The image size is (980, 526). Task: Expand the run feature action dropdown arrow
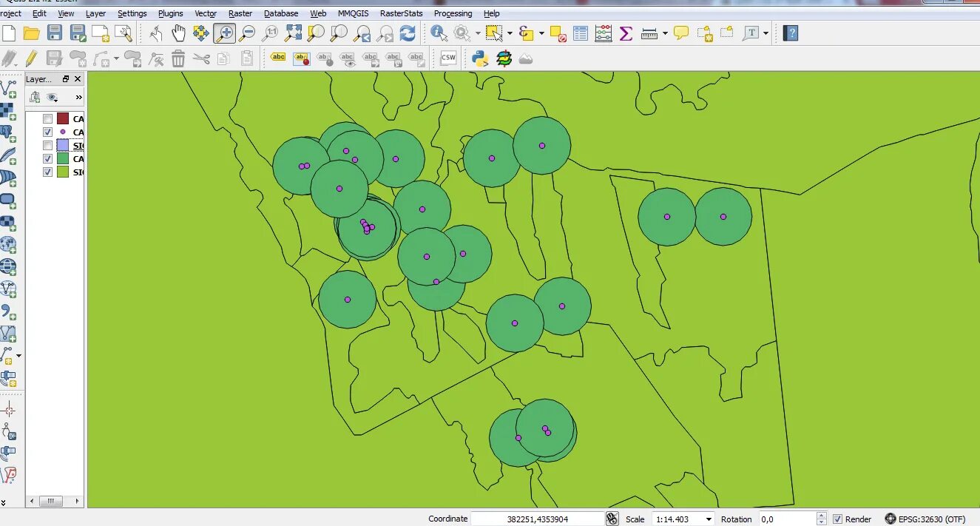click(x=478, y=33)
